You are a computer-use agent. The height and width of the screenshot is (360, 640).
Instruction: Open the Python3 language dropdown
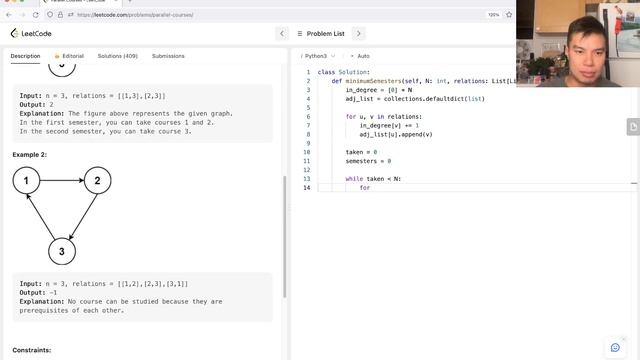click(x=318, y=56)
